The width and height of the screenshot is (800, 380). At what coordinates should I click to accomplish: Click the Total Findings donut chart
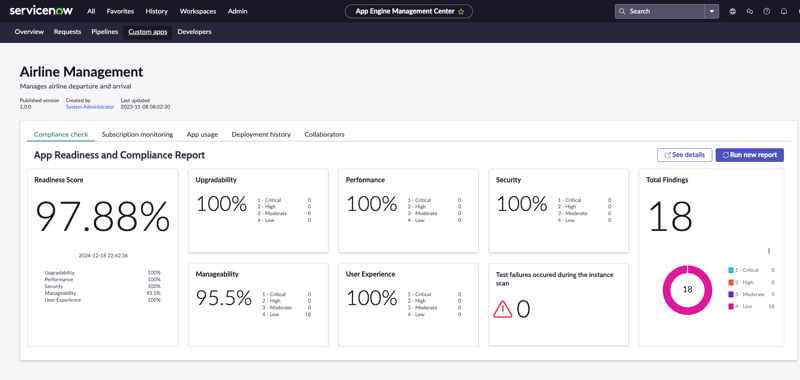(687, 290)
